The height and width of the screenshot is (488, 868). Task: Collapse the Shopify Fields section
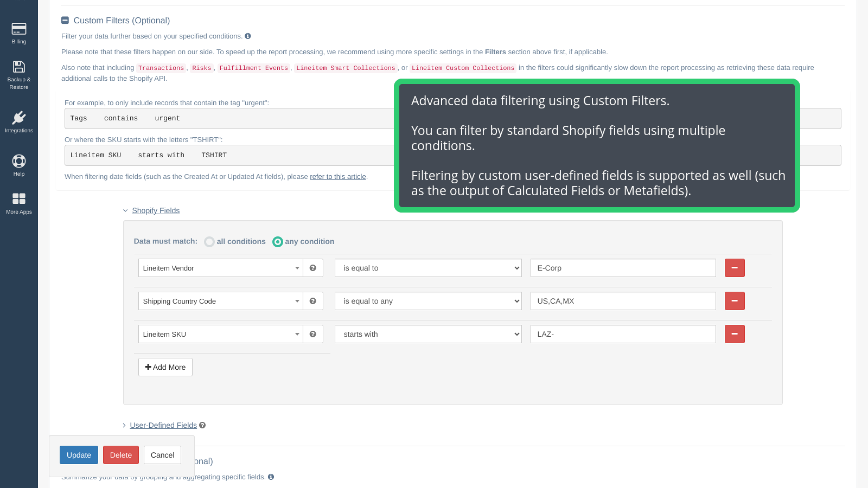pos(156,210)
